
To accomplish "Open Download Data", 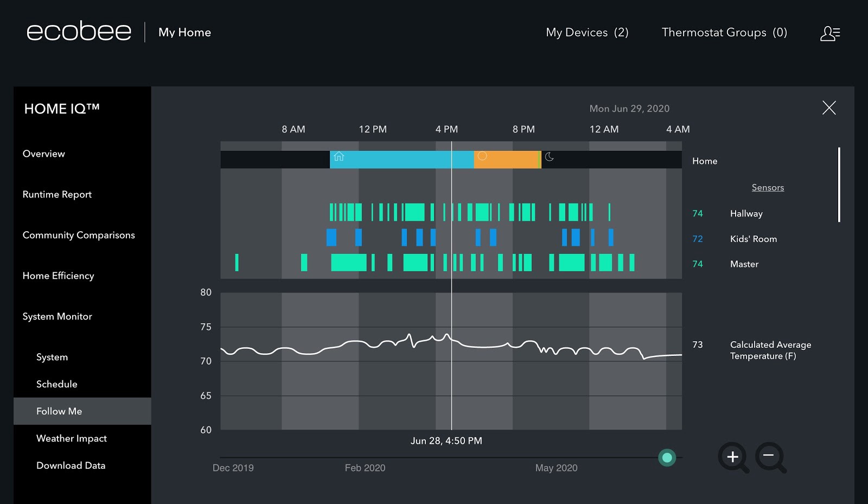I will tap(71, 465).
